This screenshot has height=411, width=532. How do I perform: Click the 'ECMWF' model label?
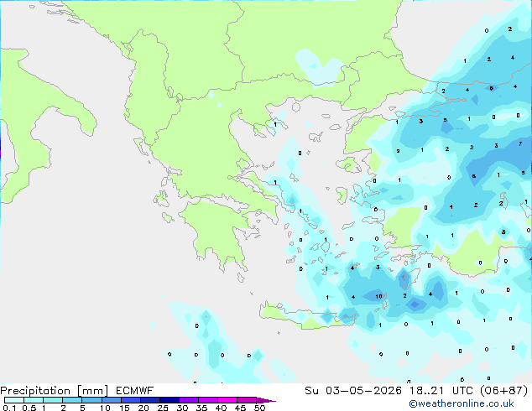click(135, 391)
